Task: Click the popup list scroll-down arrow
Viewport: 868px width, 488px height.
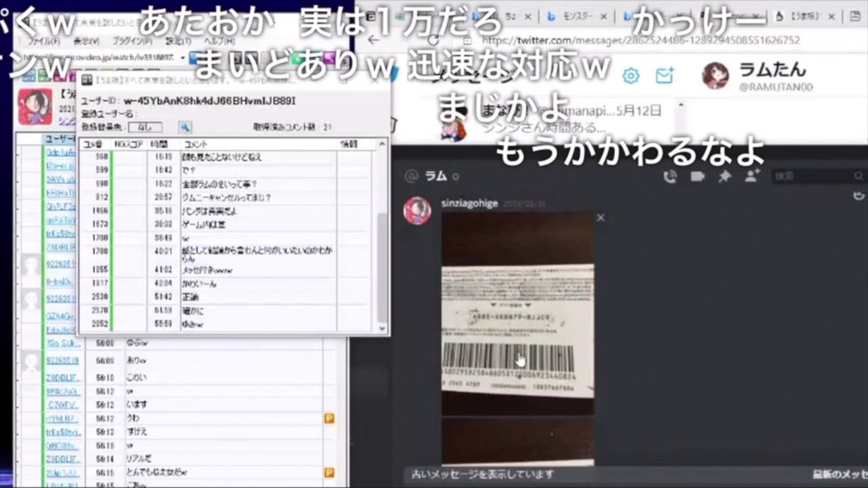Action: click(x=382, y=328)
